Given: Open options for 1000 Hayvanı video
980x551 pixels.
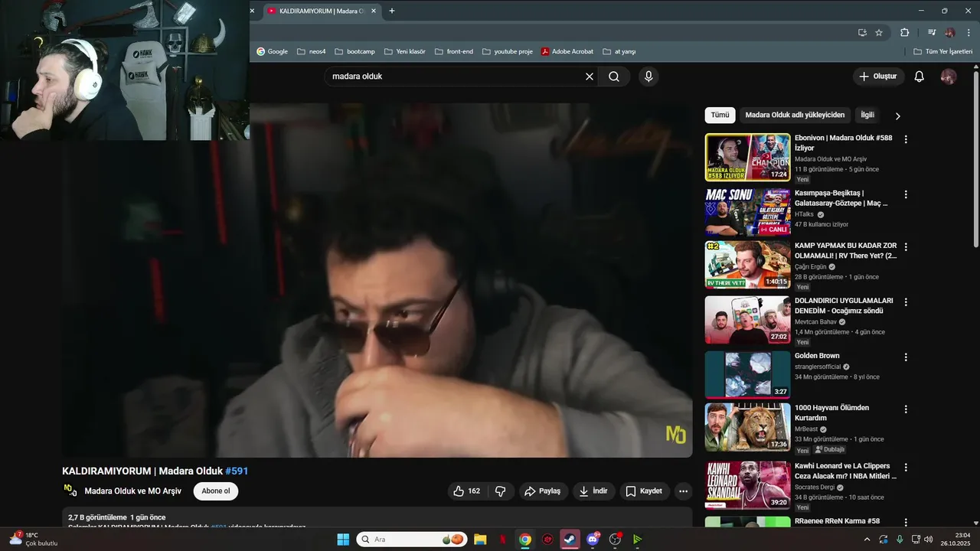Looking at the screenshot, I should click(906, 409).
